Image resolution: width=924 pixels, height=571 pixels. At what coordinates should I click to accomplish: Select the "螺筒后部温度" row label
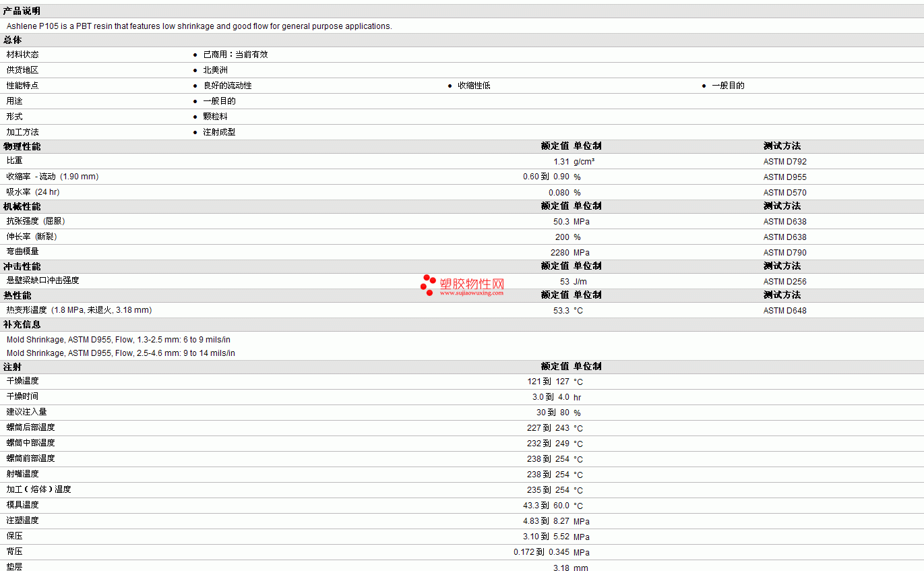coord(31,427)
